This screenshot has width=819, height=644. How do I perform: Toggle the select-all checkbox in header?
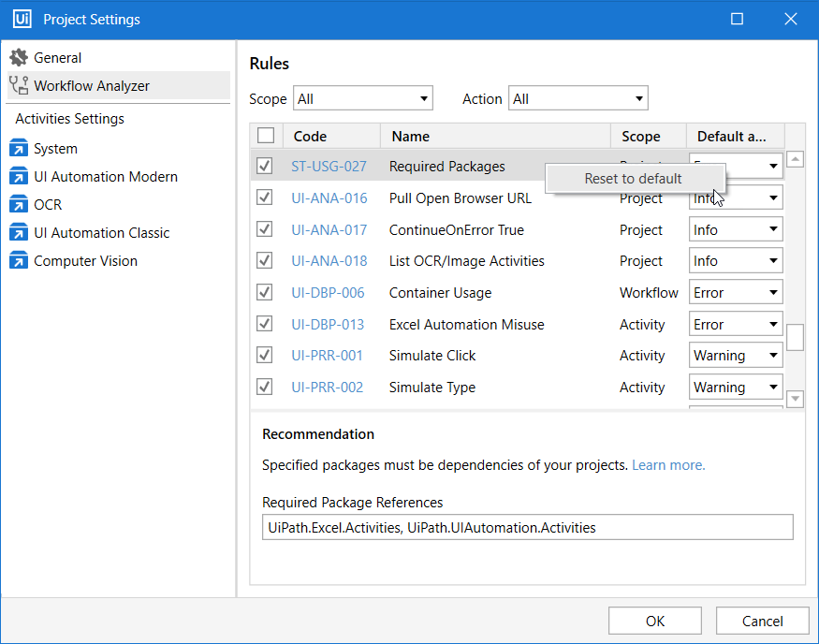point(266,136)
